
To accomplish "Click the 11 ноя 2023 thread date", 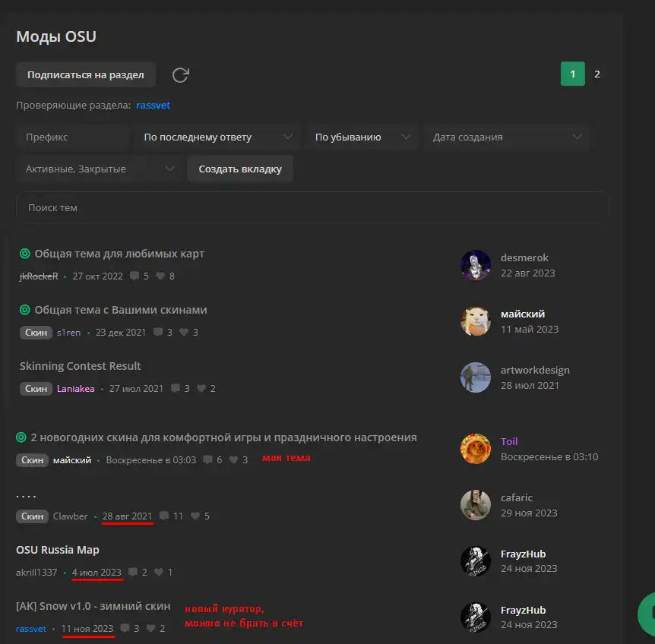I will point(87,628).
